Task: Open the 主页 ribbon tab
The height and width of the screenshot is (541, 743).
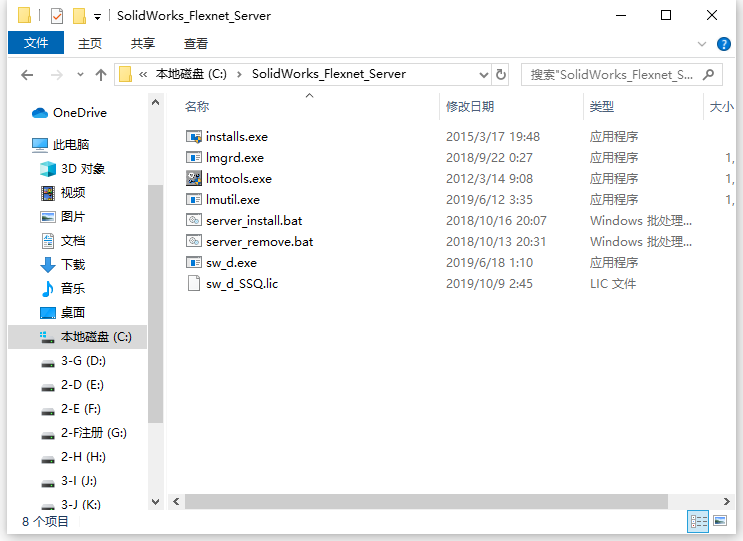Action: (90, 44)
